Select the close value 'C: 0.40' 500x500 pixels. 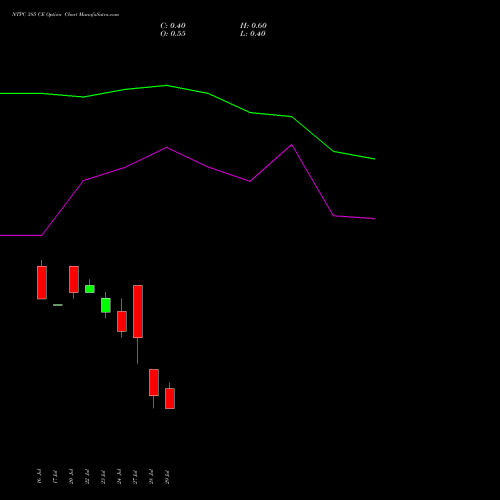(173, 26)
